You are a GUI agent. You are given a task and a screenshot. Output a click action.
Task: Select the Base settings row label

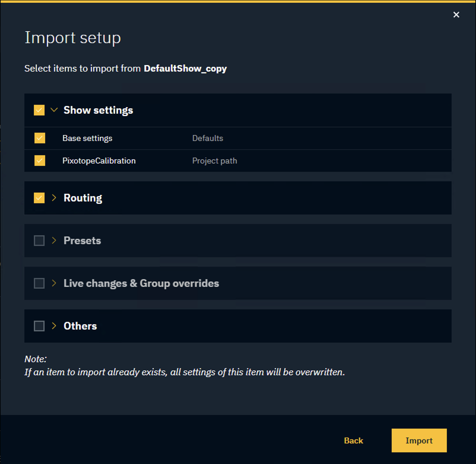87,138
